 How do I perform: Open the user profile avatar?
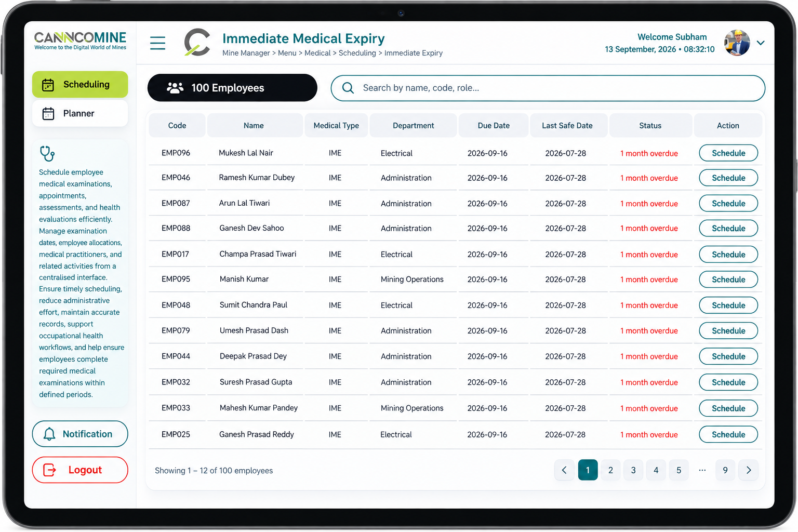click(x=737, y=43)
